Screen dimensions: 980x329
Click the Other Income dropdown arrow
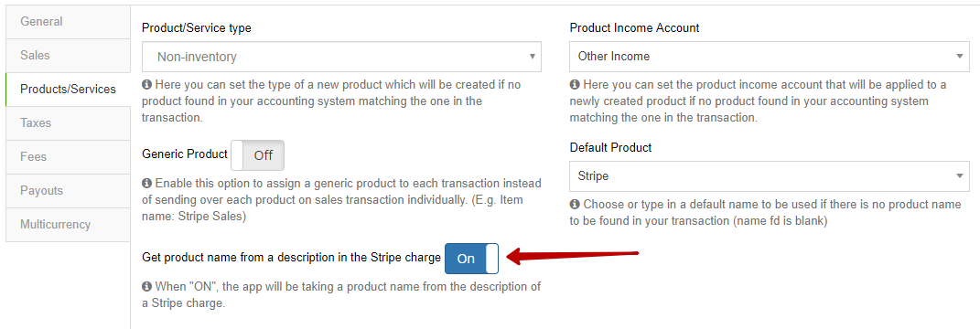pos(961,56)
